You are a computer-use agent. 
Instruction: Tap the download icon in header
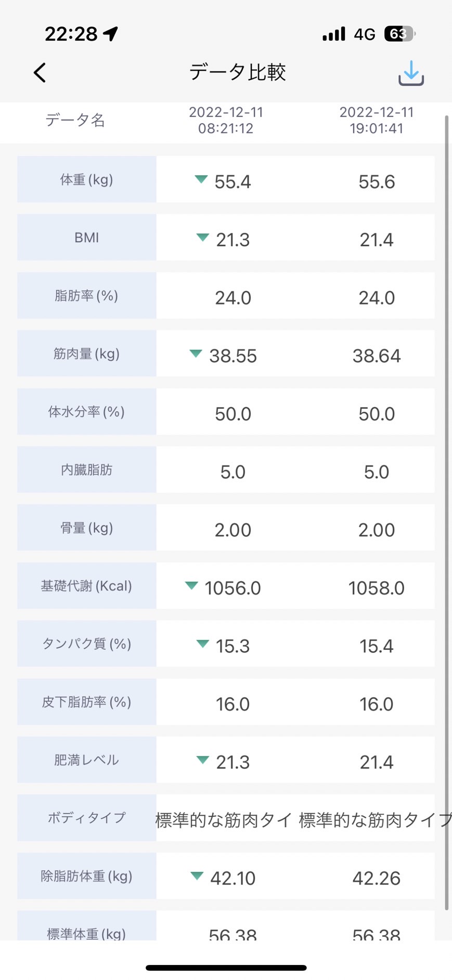(411, 73)
